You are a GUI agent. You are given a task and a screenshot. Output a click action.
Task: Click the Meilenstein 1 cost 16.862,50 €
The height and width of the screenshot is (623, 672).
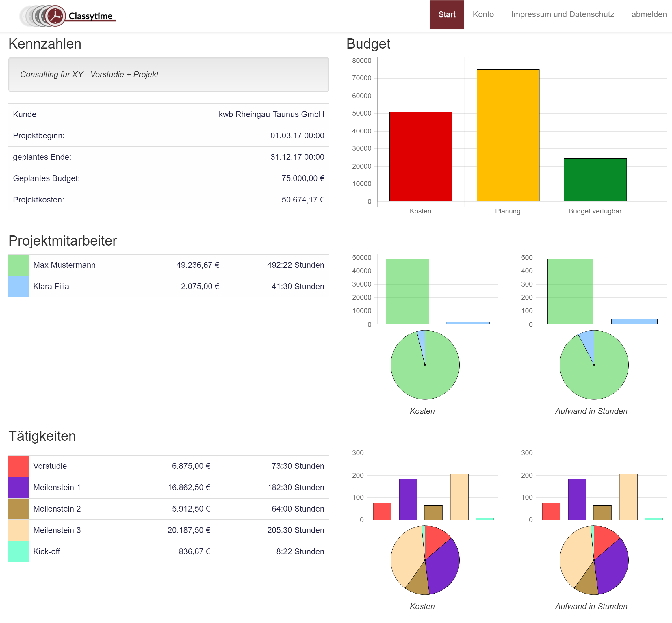189,487
